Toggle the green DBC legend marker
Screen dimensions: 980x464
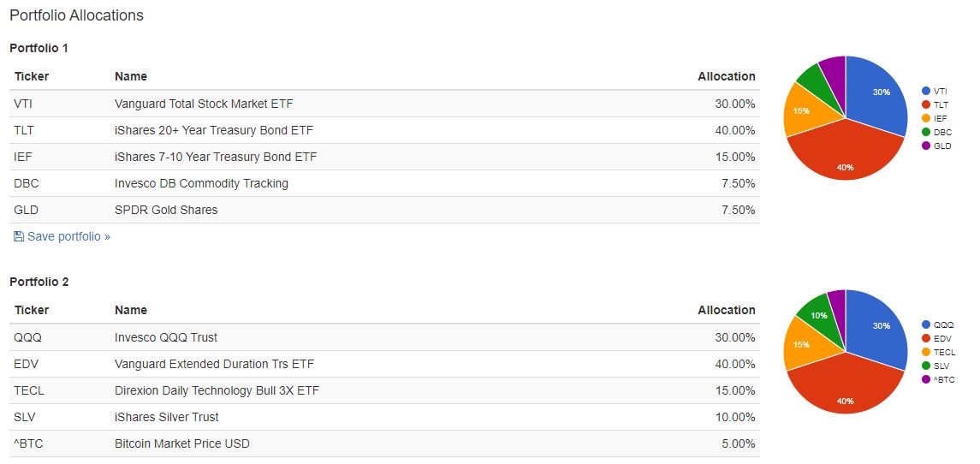(926, 132)
